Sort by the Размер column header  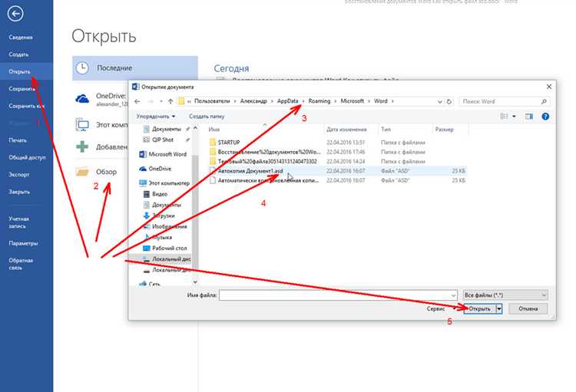pos(444,130)
